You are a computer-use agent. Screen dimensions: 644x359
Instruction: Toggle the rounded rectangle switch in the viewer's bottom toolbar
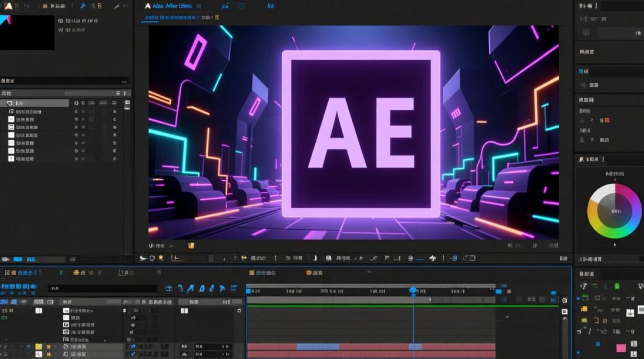click(470, 258)
